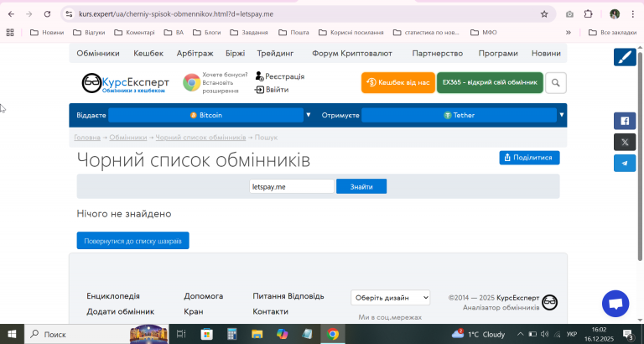Click EX365 - відкрий свій обмінник button
The image size is (644, 344).
click(x=490, y=82)
